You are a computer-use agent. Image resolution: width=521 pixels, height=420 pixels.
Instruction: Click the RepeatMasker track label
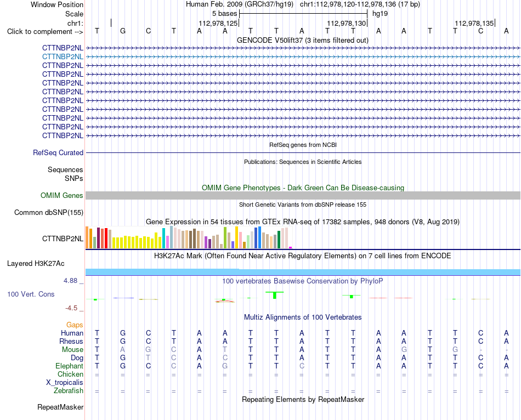60,407
